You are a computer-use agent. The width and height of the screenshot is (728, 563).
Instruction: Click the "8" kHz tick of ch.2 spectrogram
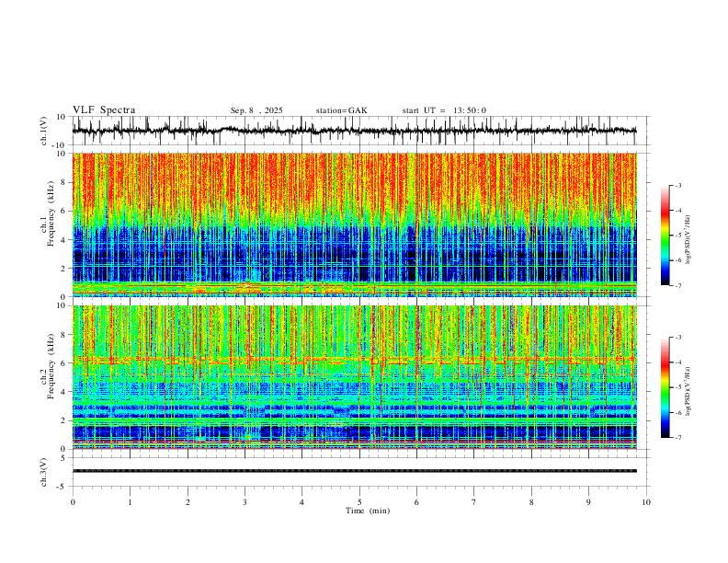pos(63,335)
